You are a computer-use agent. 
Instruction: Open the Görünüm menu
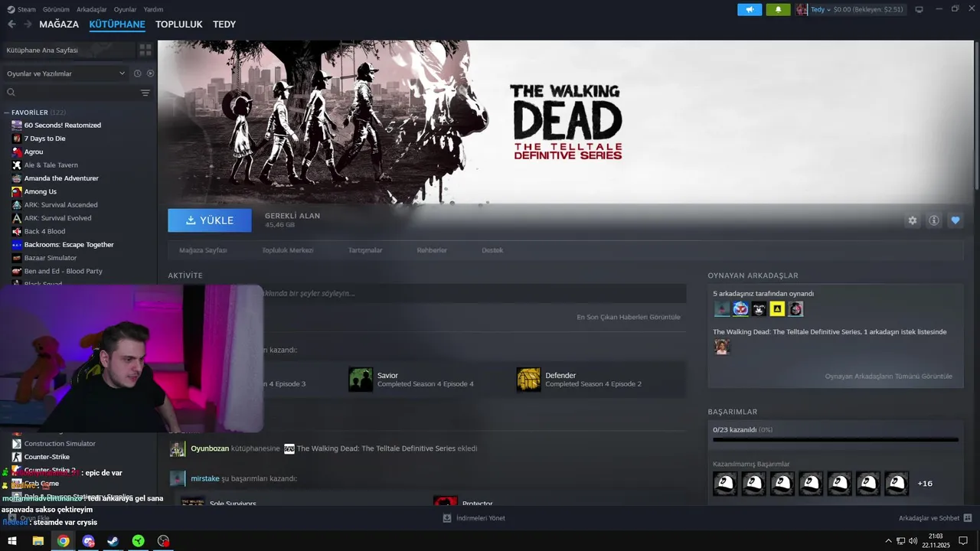56,9
